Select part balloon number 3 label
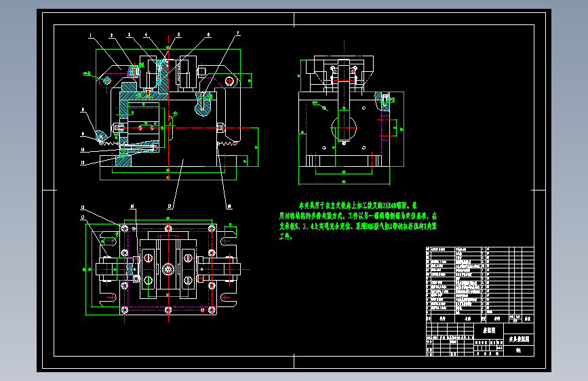 (130, 35)
